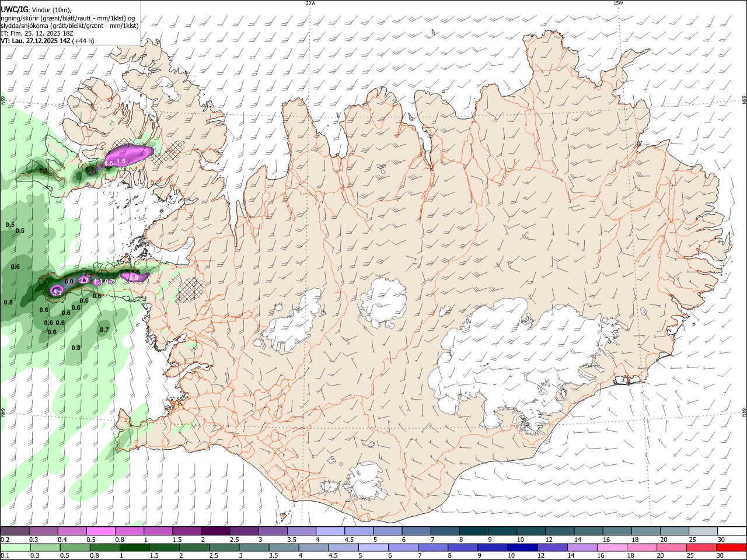Click the light purple swatch labelled 14 in rain legend
The width and height of the screenshot is (747, 560).
coord(581,547)
